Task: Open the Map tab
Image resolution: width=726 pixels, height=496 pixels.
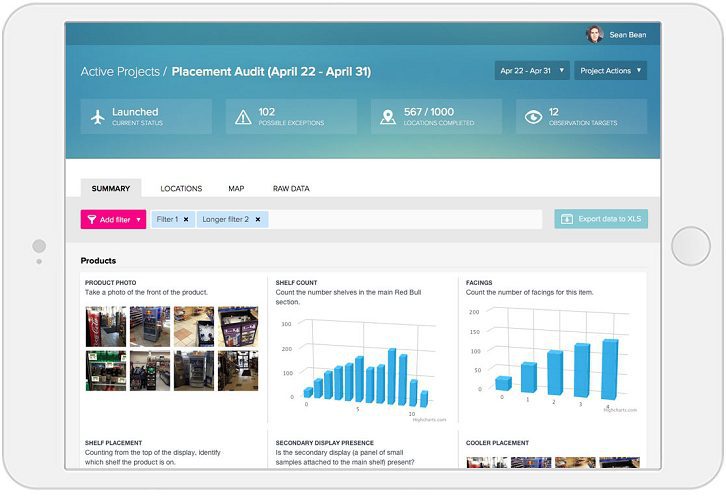Action: click(236, 188)
